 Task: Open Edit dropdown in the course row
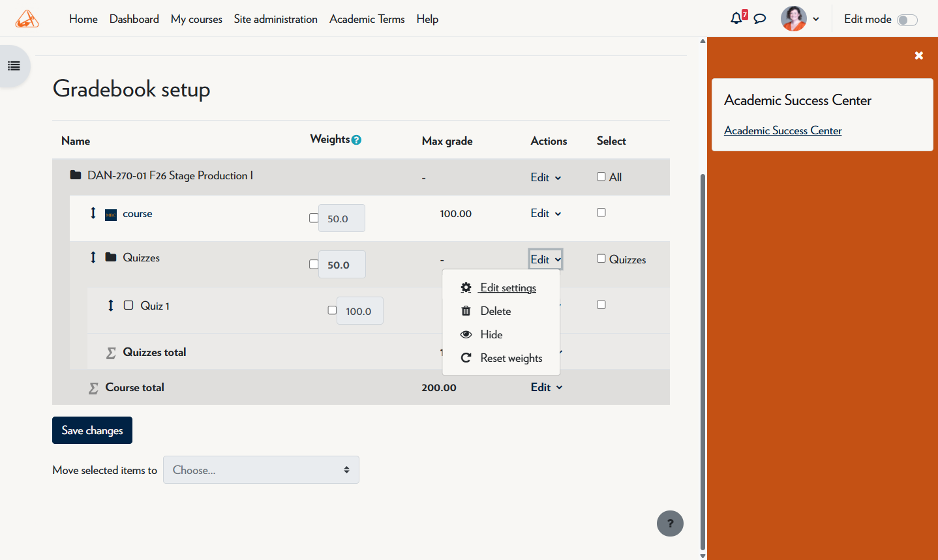[x=546, y=213]
